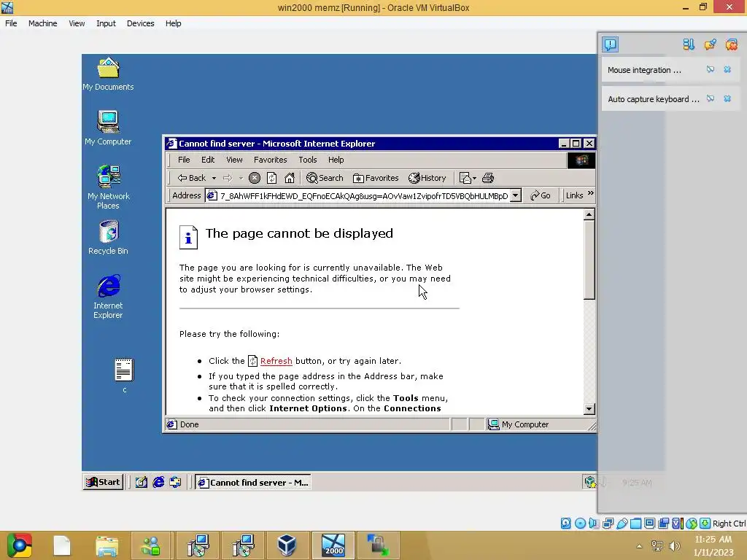Click the page scrollbar down arrow
747x560 pixels.
click(589, 409)
